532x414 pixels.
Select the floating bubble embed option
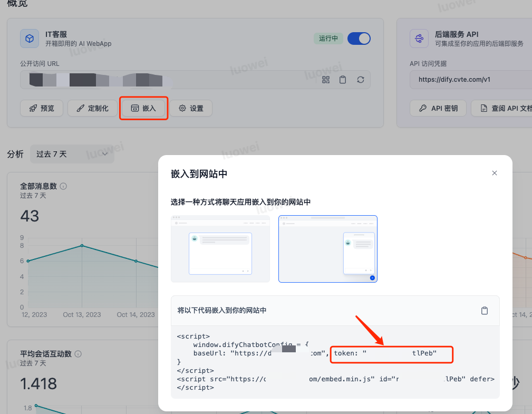tap(328, 249)
